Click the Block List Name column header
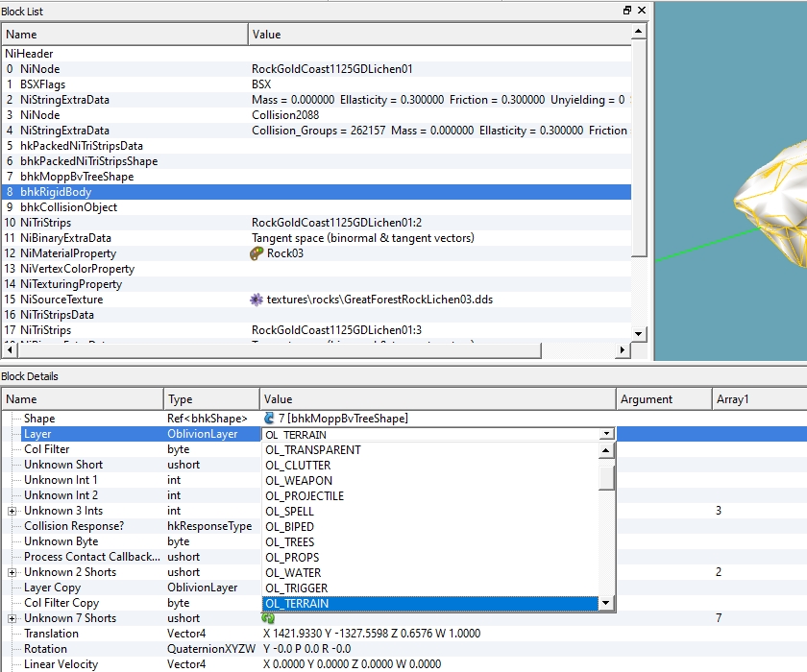This screenshot has width=807, height=672. tap(125, 35)
